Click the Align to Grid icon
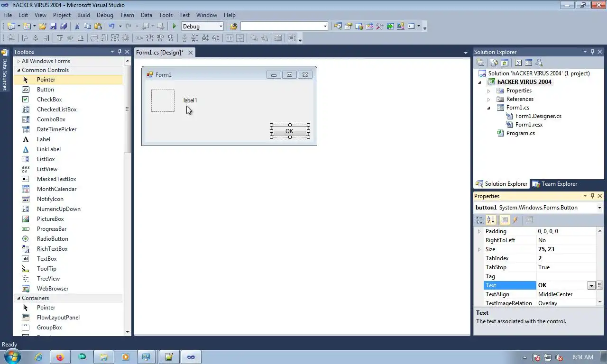The image size is (607, 364). click(x=11, y=38)
